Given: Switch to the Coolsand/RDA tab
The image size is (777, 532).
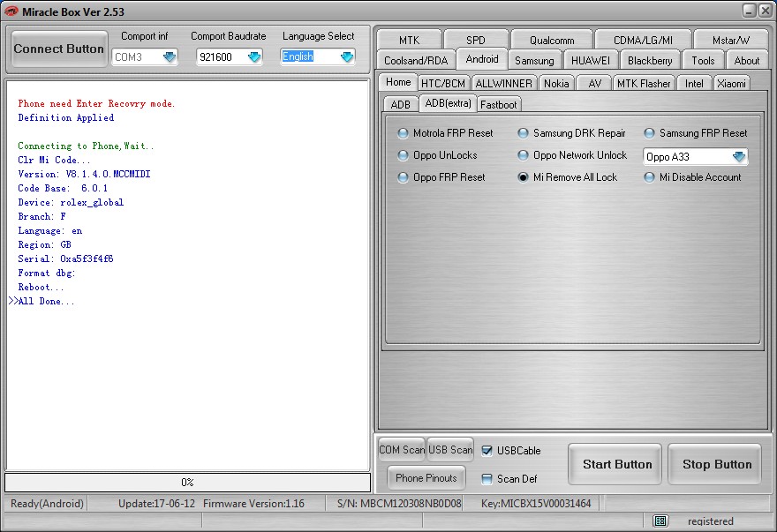Looking at the screenshot, I should pos(416,60).
